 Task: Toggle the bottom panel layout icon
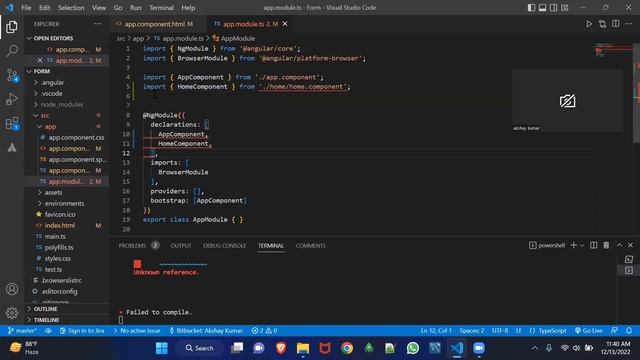point(542,8)
